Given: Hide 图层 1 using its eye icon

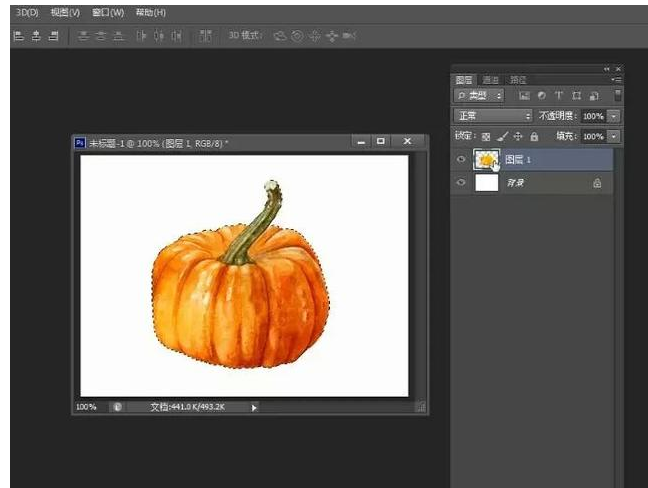Looking at the screenshot, I should (x=461, y=160).
